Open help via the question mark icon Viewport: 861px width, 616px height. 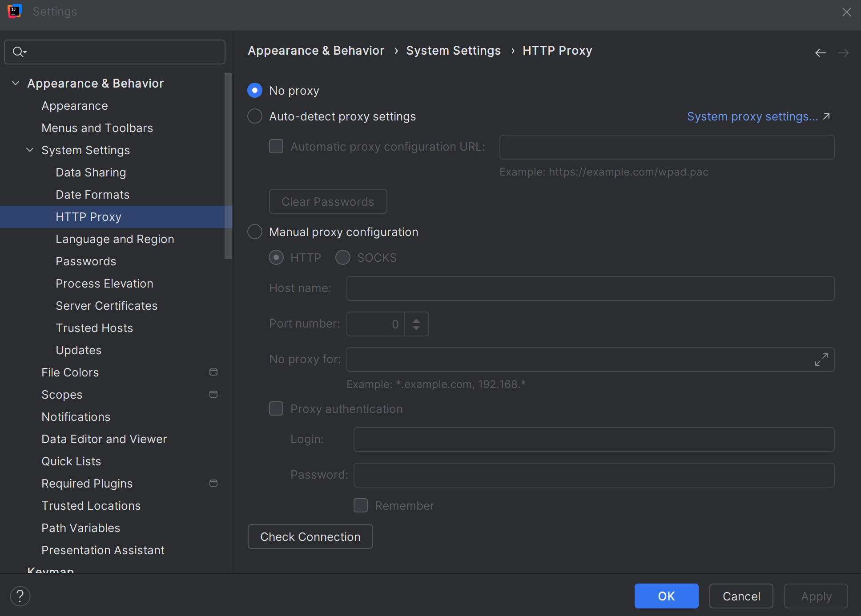(x=20, y=596)
